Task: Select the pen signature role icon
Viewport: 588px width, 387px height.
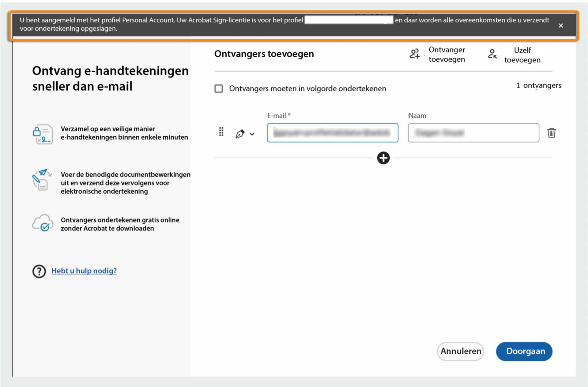Action: (240, 133)
